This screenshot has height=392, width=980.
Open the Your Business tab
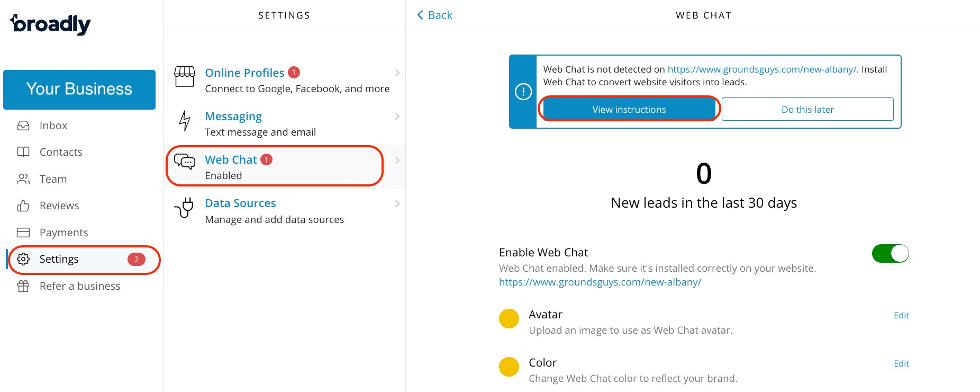pyautogui.click(x=79, y=90)
